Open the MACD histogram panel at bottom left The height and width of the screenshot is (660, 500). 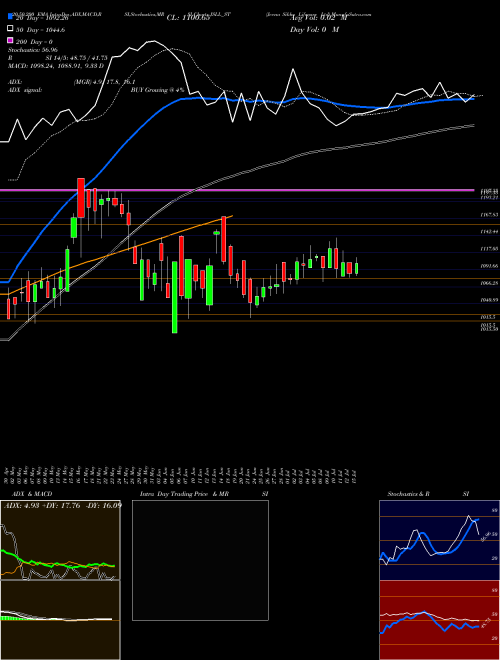(x=60, y=620)
